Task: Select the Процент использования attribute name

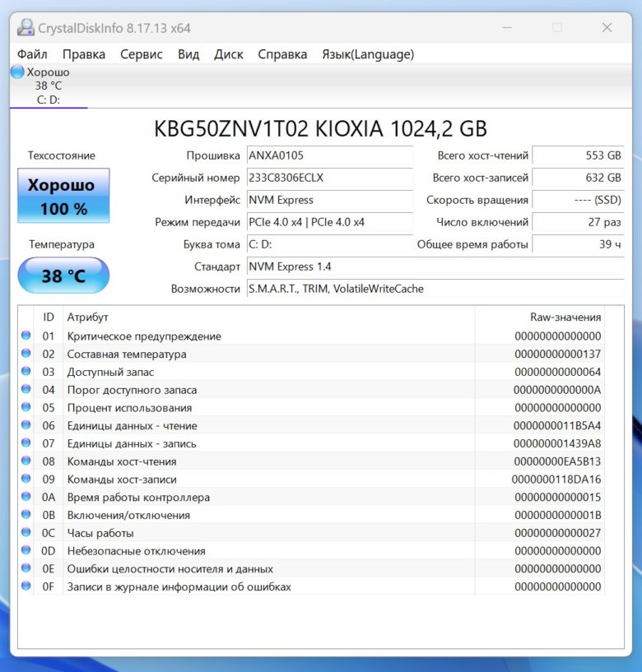Action: click(x=129, y=408)
